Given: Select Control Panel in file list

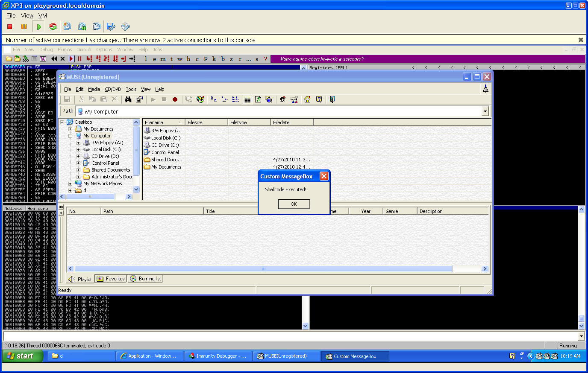Looking at the screenshot, I should [165, 152].
